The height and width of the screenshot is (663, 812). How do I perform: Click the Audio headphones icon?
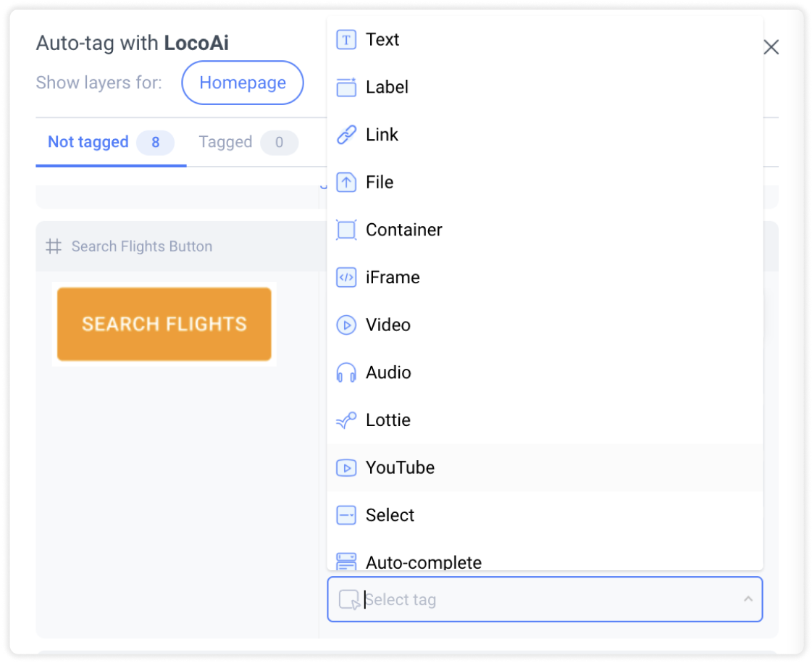[x=346, y=372]
